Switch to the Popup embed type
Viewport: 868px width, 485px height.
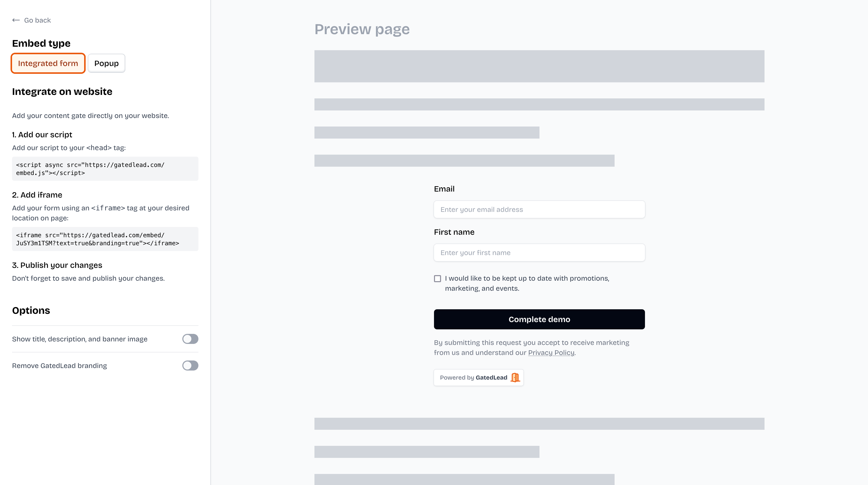tap(106, 63)
